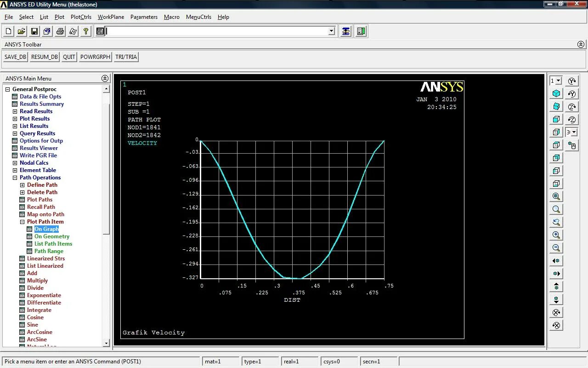Open the File menu
The image size is (588, 368).
9,17
